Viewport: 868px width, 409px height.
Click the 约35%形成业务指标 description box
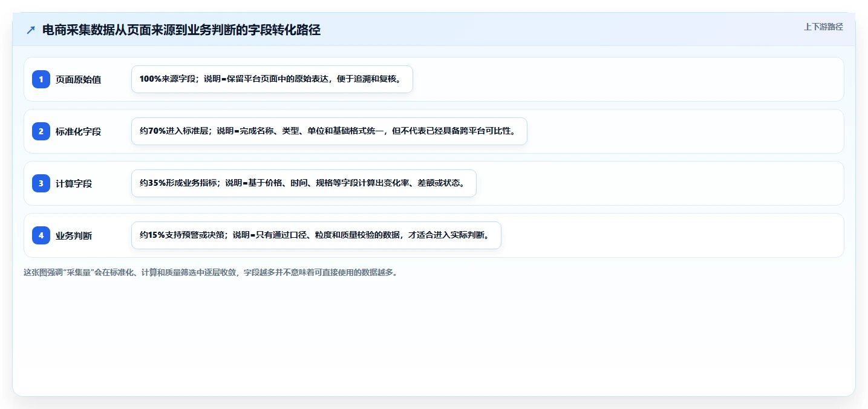point(304,183)
